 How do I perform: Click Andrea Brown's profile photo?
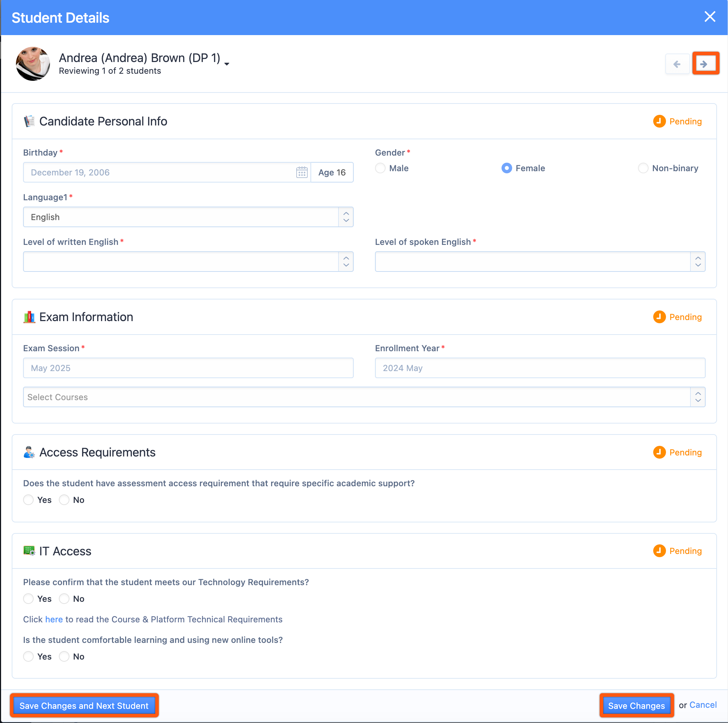(33, 64)
